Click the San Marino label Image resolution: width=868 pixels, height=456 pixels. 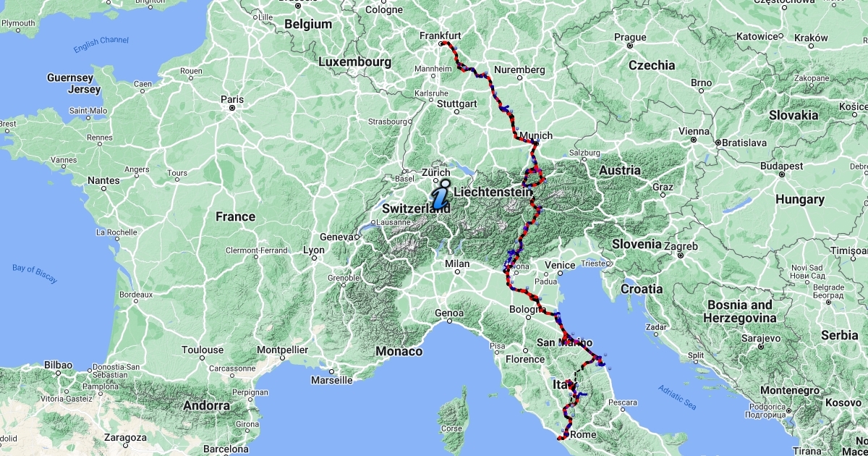click(565, 342)
